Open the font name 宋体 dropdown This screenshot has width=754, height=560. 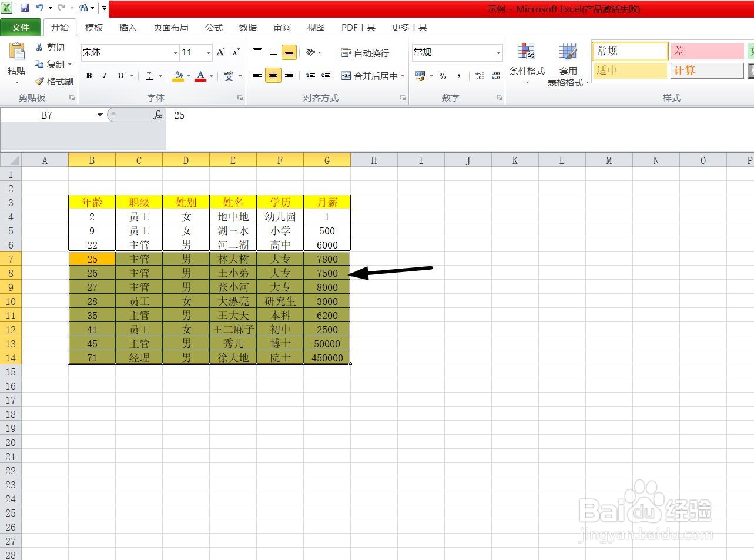[x=175, y=53]
